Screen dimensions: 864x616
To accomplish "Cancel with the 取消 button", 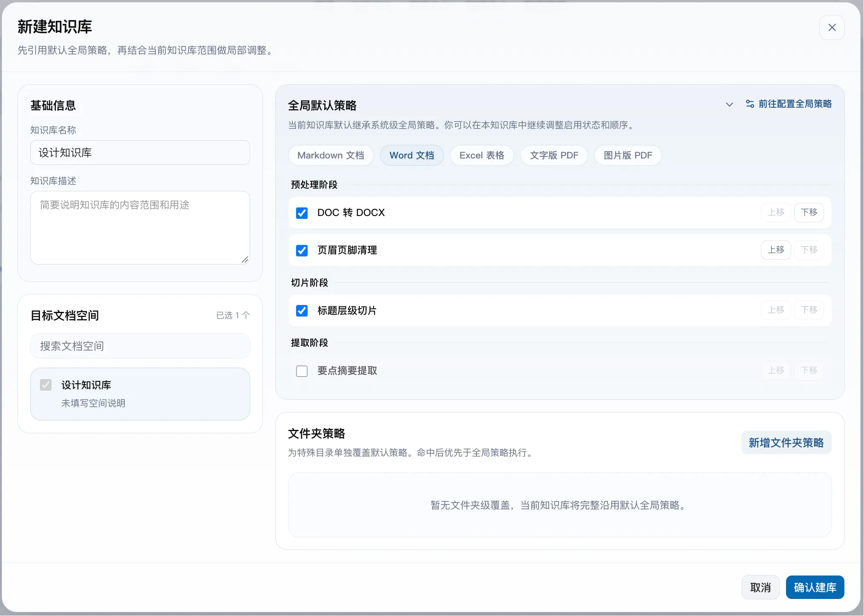I will coord(760,588).
